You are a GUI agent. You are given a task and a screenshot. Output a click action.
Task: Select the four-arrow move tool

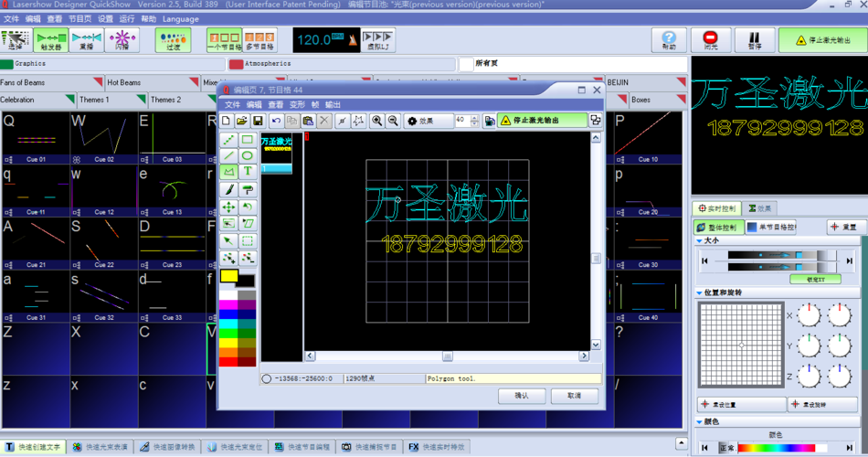pos(228,207)
